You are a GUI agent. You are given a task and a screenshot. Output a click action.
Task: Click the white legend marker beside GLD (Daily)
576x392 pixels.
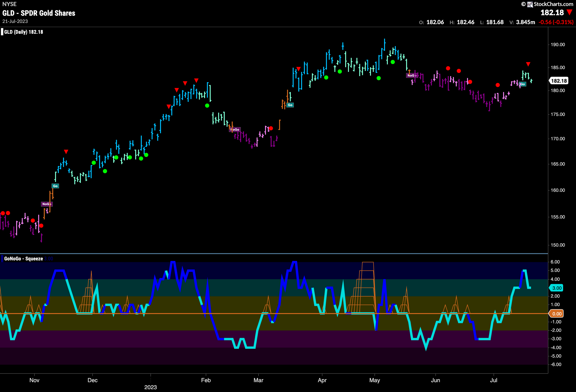pos(2,32)
